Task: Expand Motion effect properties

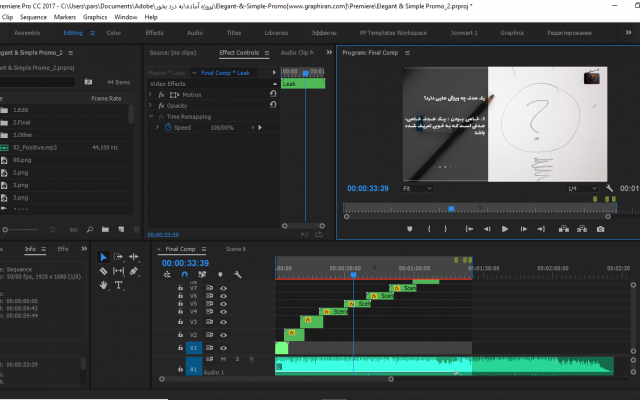Action: point(150,94)
